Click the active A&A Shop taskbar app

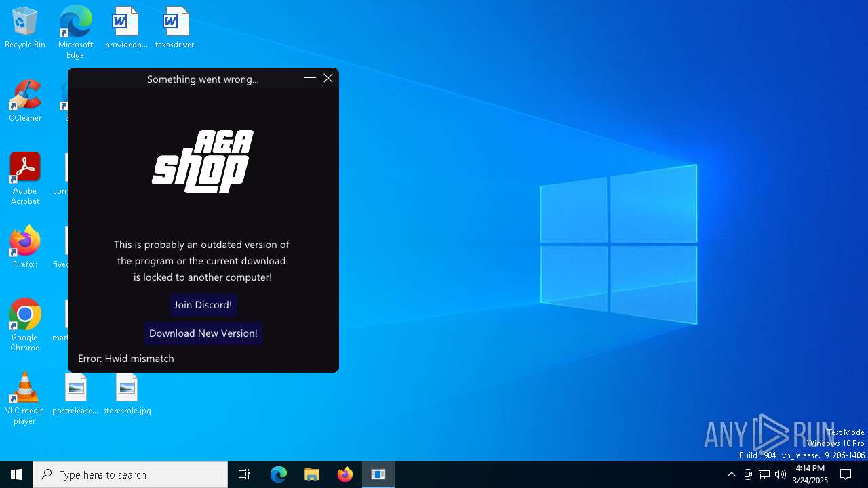click(378, 474)
